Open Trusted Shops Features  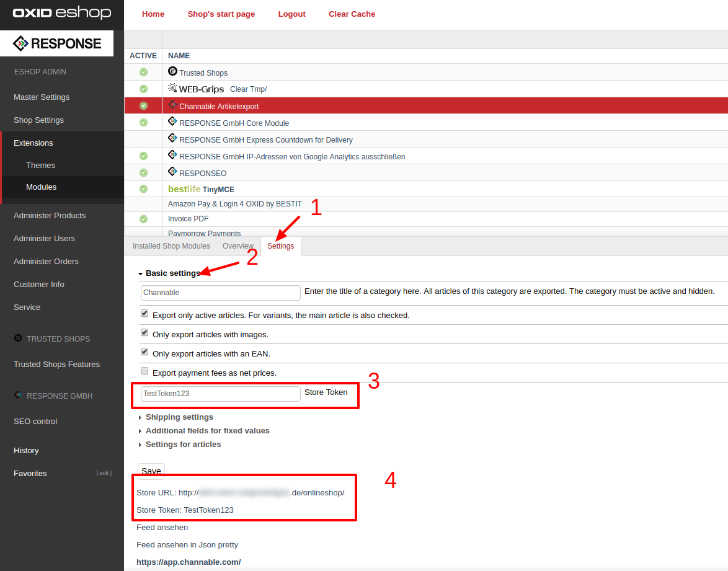56,365
